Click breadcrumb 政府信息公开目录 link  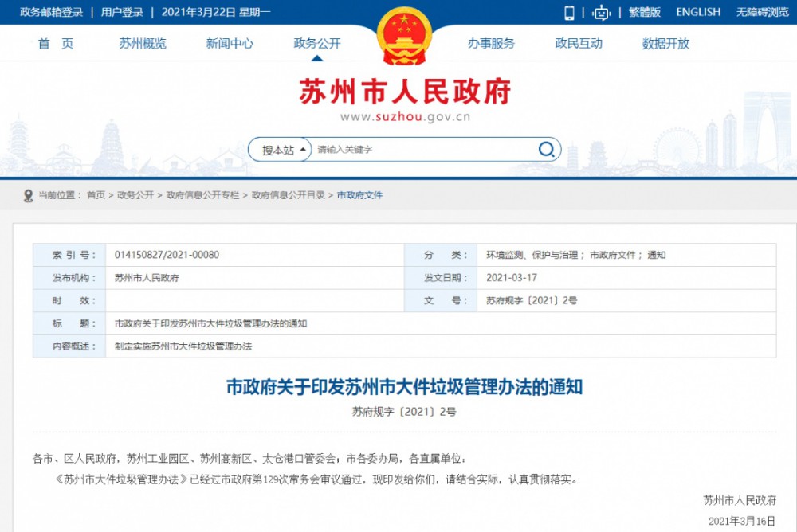289,195
